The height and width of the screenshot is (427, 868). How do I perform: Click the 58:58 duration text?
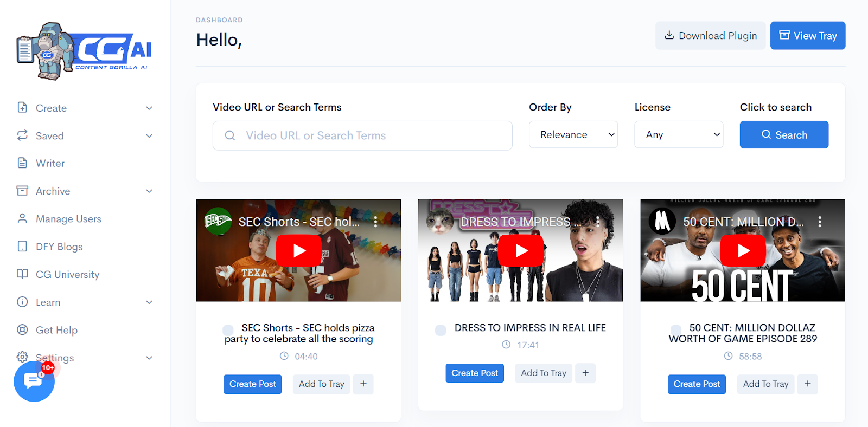[x=750, y=357]
